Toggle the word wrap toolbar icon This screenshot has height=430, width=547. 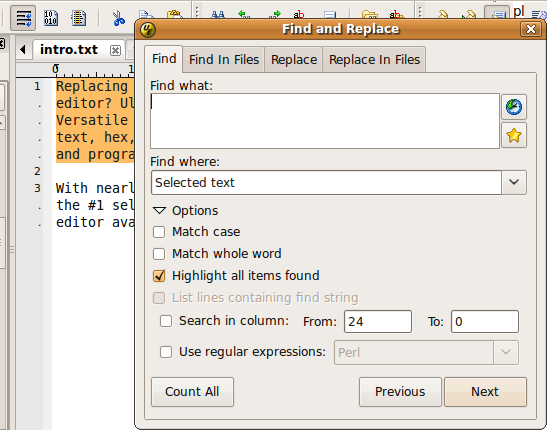pyautogui.click(x=23, y=18)
